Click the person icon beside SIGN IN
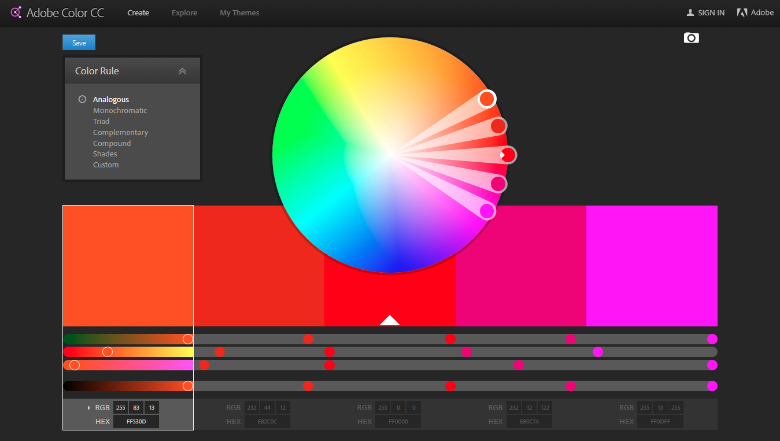 690,13
